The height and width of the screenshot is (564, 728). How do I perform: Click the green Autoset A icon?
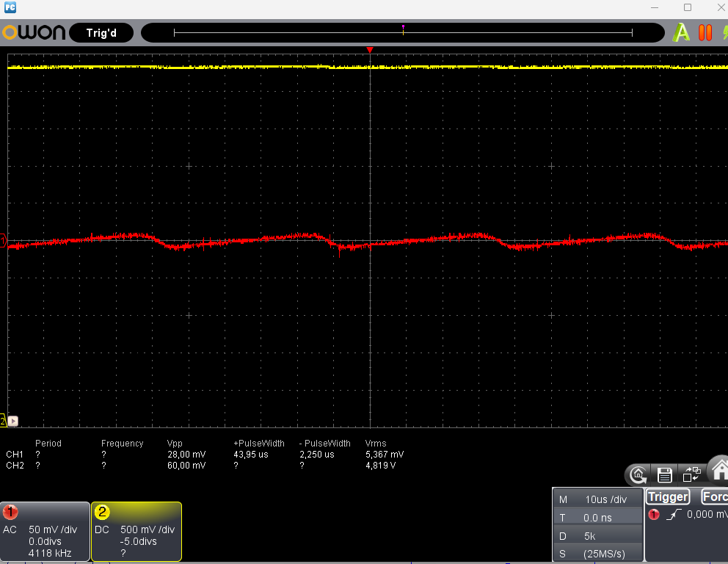tap(681, 32)
